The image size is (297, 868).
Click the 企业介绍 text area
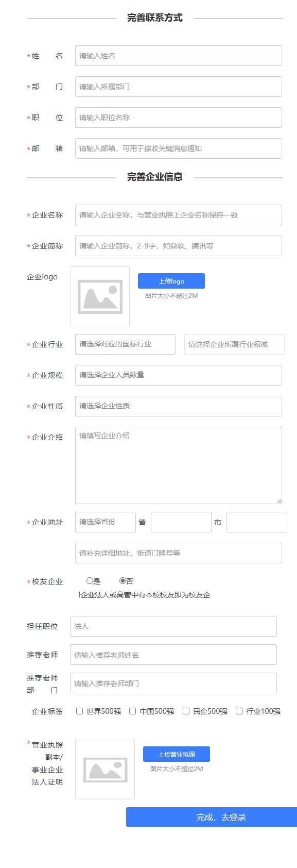tap(178, 463)
